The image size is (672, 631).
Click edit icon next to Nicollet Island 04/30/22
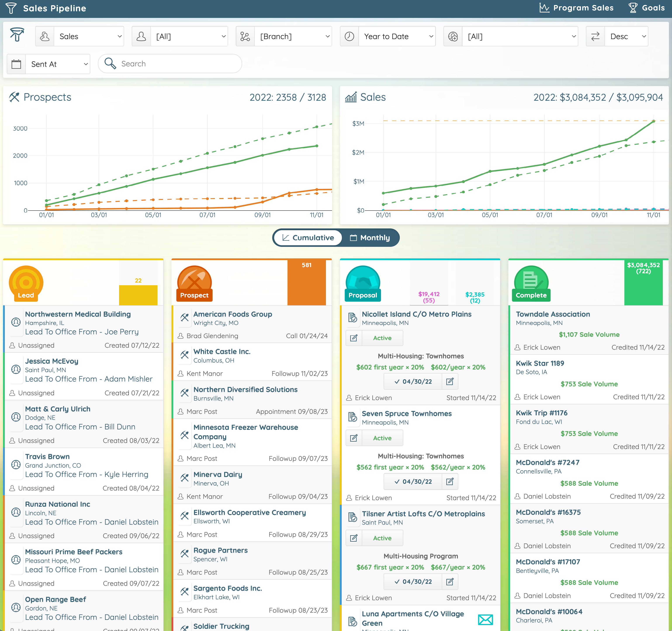point(450,382)
